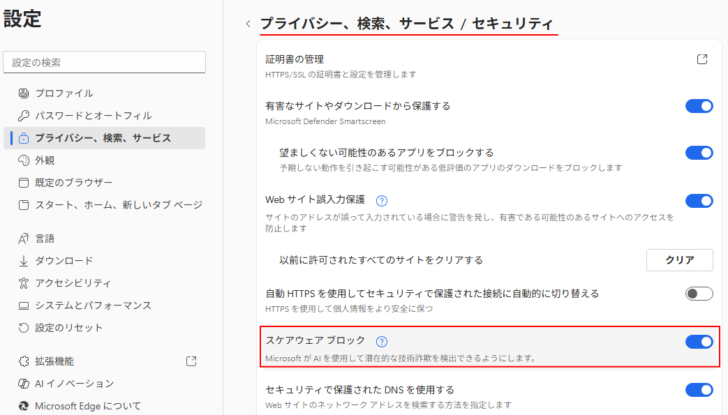Open スタート、ホーム、新しいタブ ページ settings
Image resolution: width=728 pixels, height=415 pixels.
click(118, 205)
